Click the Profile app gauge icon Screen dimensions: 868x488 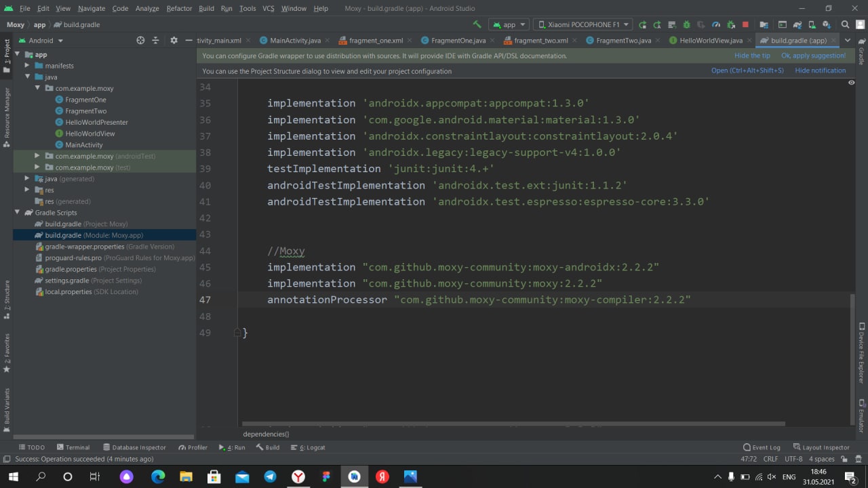(x=715, y=24)
